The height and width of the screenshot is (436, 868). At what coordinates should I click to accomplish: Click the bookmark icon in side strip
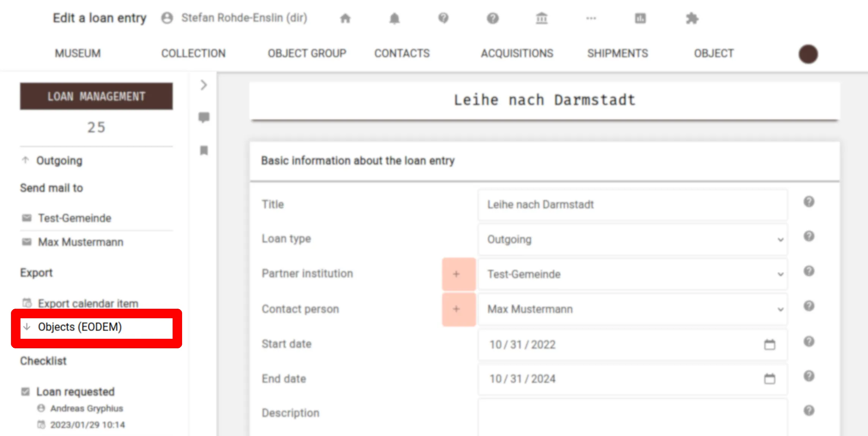tap(204, 150)
